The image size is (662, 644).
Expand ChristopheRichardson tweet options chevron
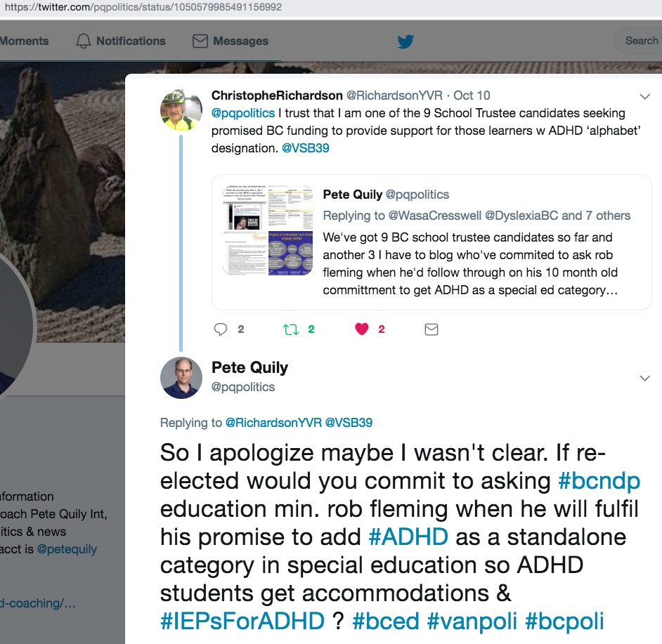click(644, 97)
